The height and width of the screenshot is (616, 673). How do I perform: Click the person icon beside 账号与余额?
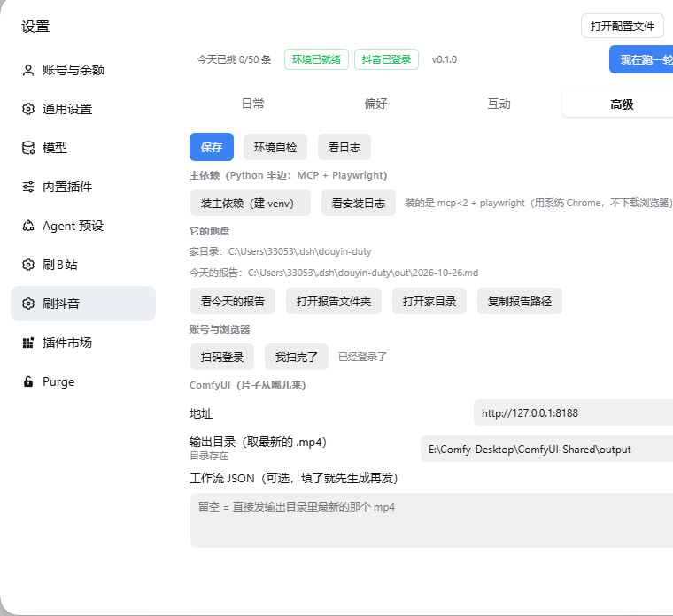[28, 70]
